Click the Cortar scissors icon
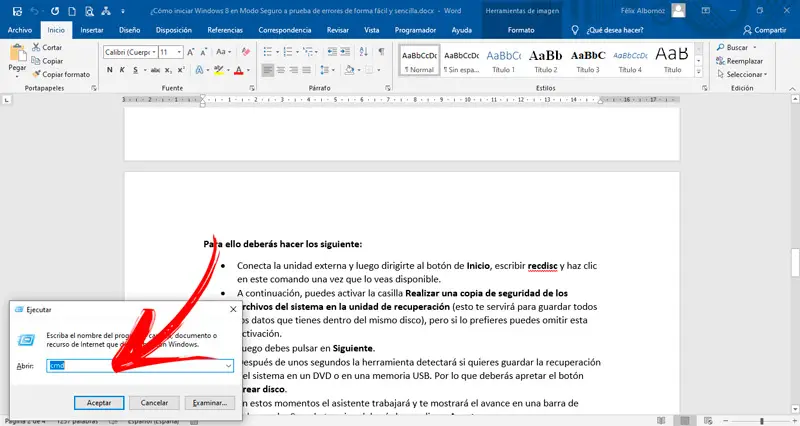 pyautogui.click(x=37, y=47)
